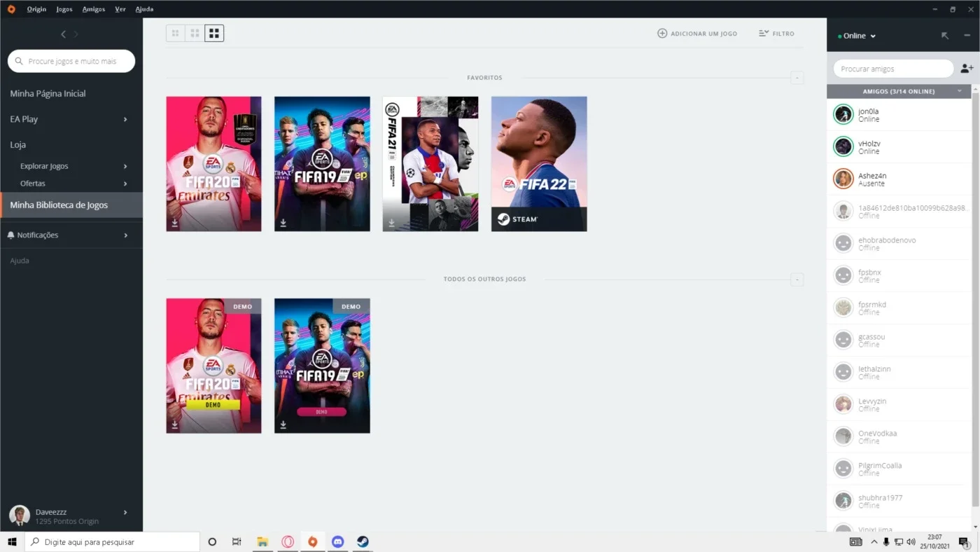Collapse the Todos os Outros Jogos section

coord(797,280)
